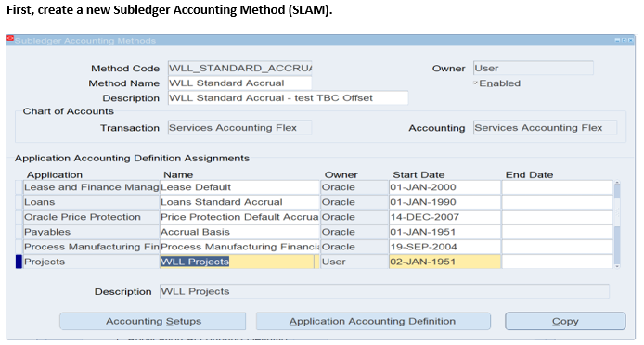The width and height of the screenshot is (644, 345).
Task: Click the End Date cell for Projects
Action: (x=558, y=262)
